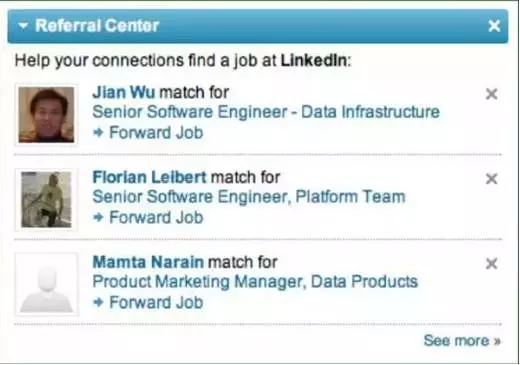Open Florian Leibert's profile photo
The image size is (520, 365).
pyautogui.click(x=46, y=200)
